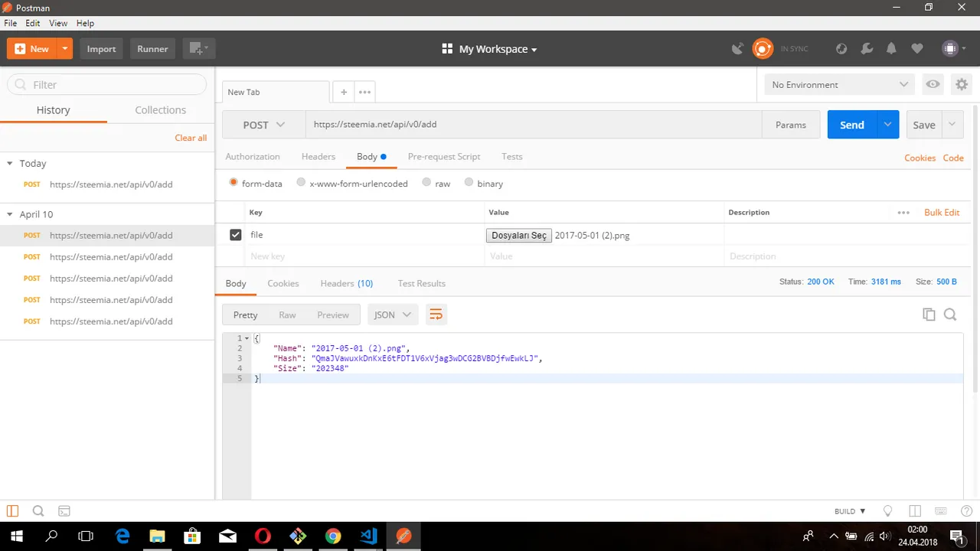The width and height of the screenshot is (980, 551).
Task: Switch to the Collections tab
Action: (160, 110)
